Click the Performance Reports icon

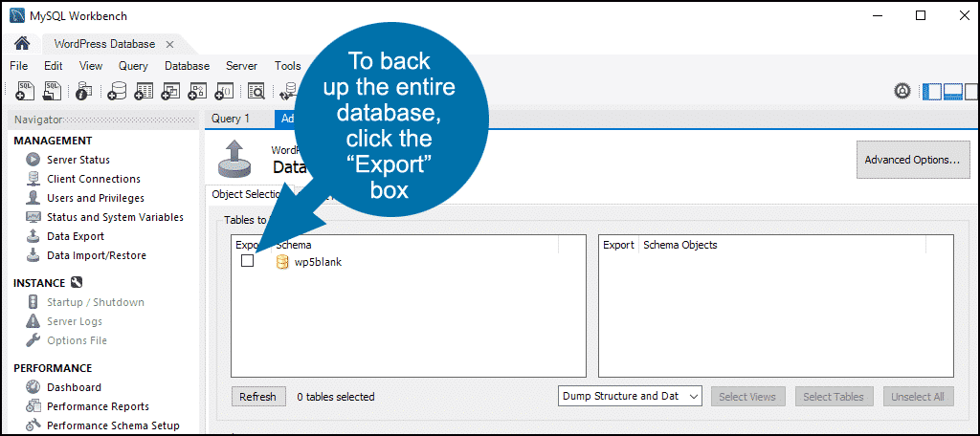[x=33, y=406]
